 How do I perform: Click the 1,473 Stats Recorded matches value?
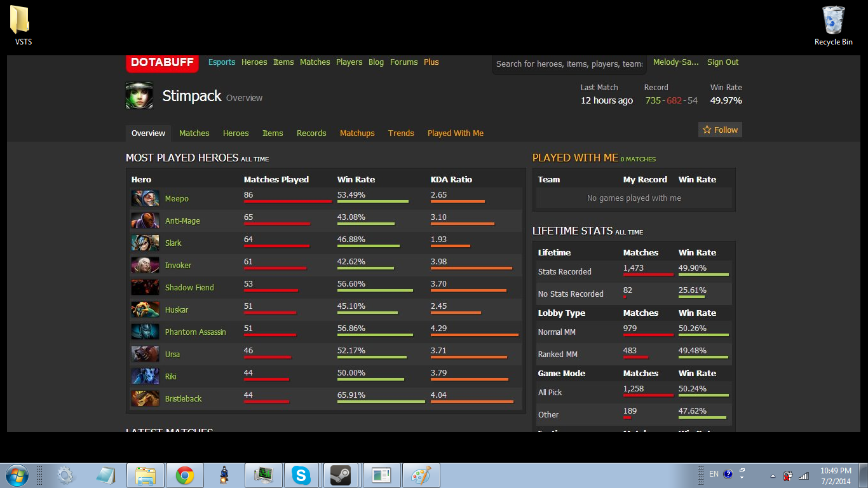[634, 268]
